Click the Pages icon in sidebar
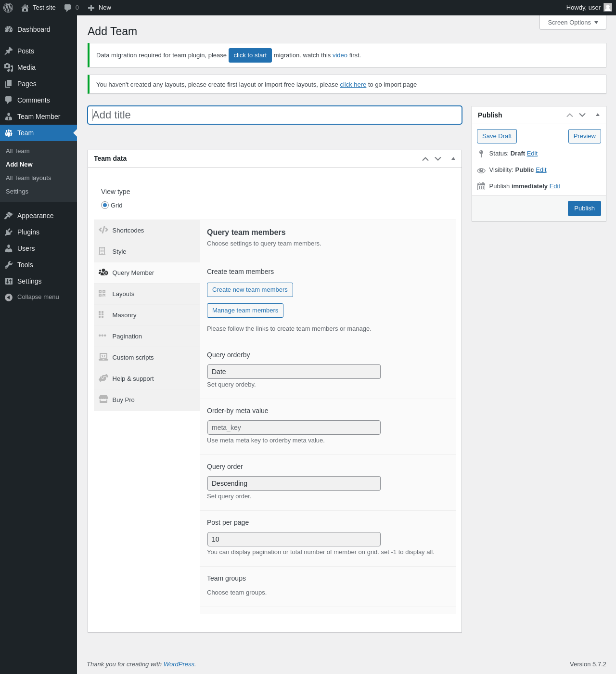616x674 pixels. [x=9, y=84]
